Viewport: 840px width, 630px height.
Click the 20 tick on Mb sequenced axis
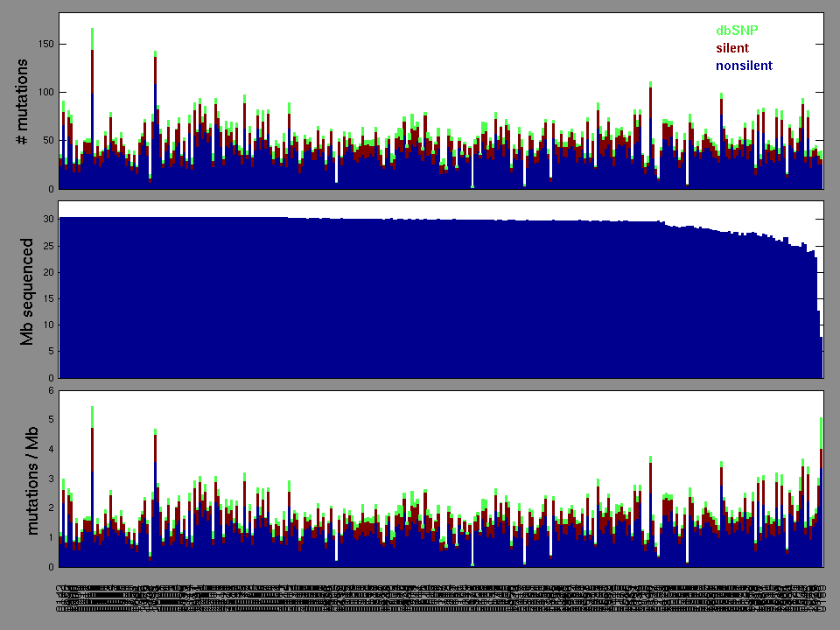pos(47,272)
